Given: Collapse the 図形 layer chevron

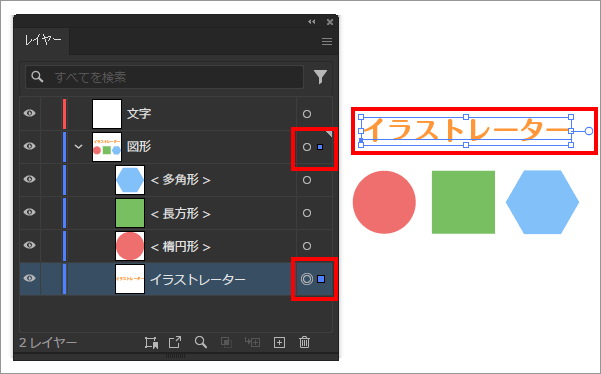Looking at the screenshot, I should [x=78, y=147].
